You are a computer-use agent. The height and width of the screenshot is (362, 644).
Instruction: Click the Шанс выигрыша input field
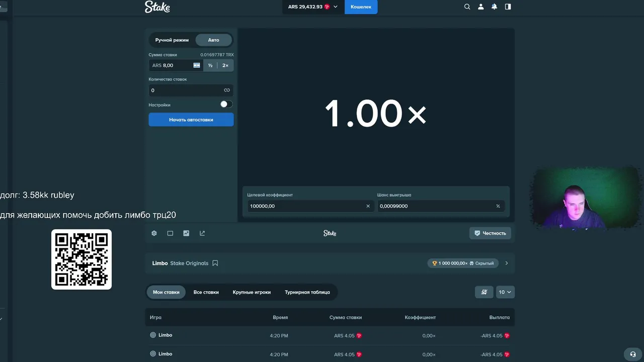pyautogui.click(x=441, y=206)
